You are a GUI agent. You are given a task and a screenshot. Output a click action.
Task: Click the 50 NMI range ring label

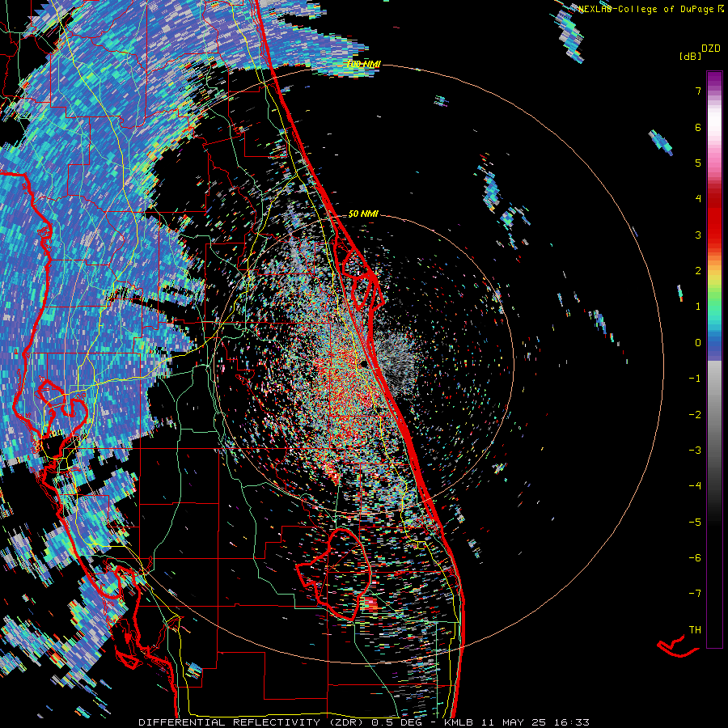363,214
